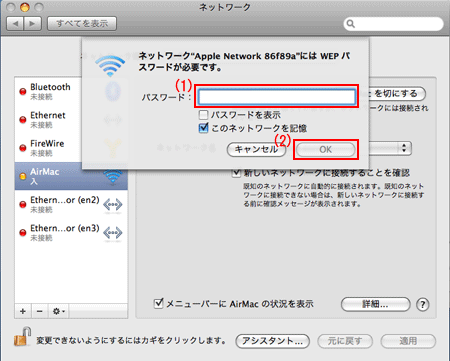This screenshot has width=450, height=361.
Task: Toggle メニューバーに AirMac の状況を表示 checkbox
Action: 158,303
